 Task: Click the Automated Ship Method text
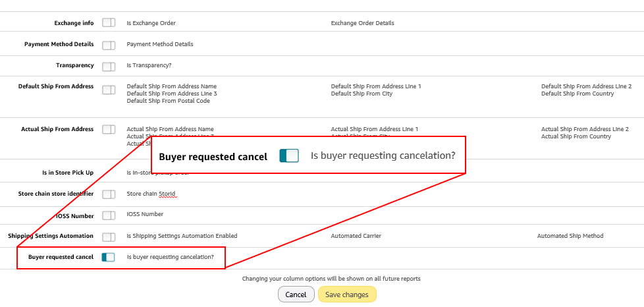click(570, 236)
